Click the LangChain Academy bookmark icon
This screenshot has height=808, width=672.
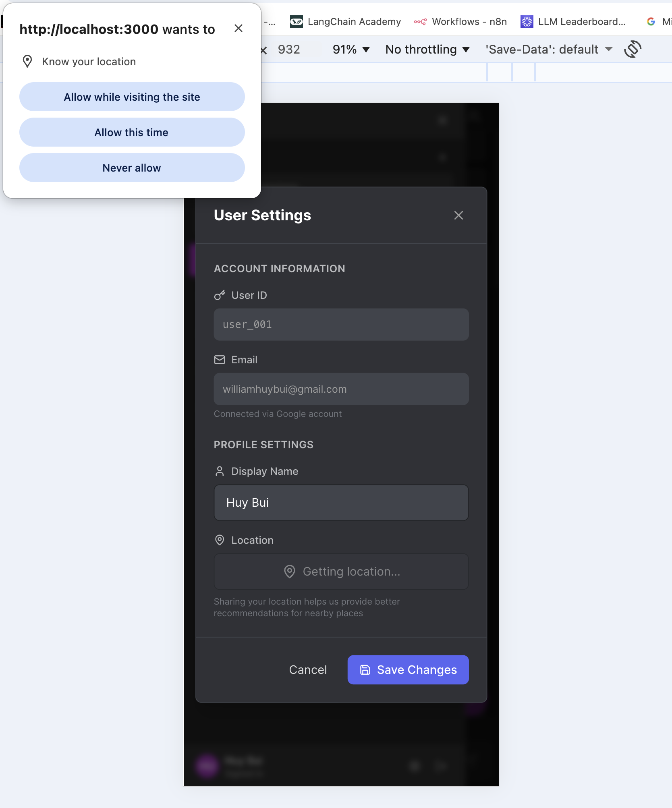[x=297, y=22]
